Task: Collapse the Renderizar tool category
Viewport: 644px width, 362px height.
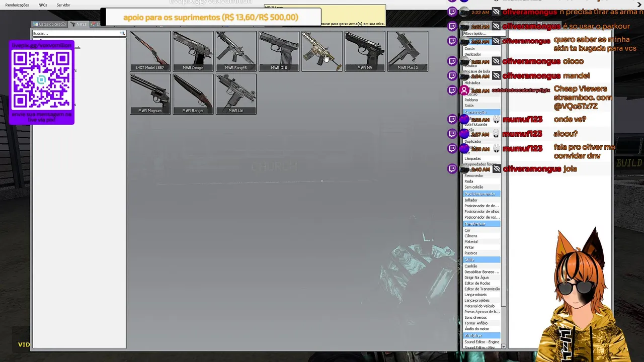Action: pyautogui.click(x=481, y=224)
